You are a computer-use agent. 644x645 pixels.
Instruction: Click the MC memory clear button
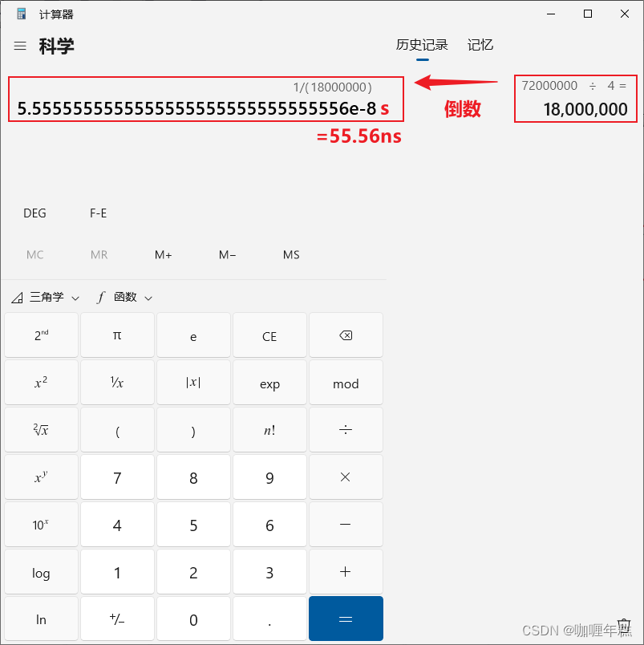(x=35, y=254)
